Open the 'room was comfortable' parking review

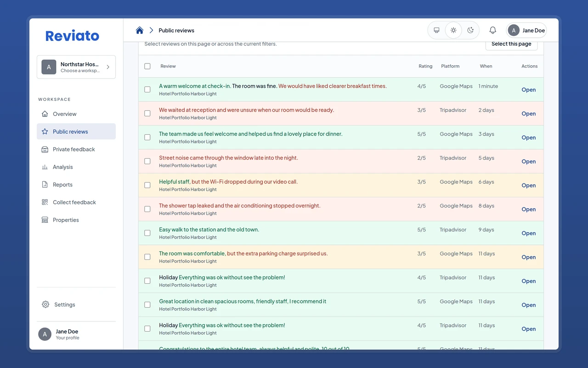529,257
